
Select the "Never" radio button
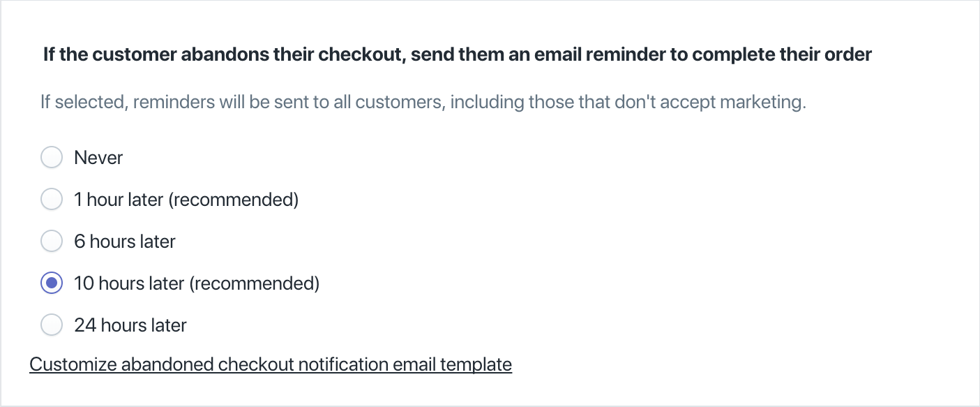tap(52, 158)
